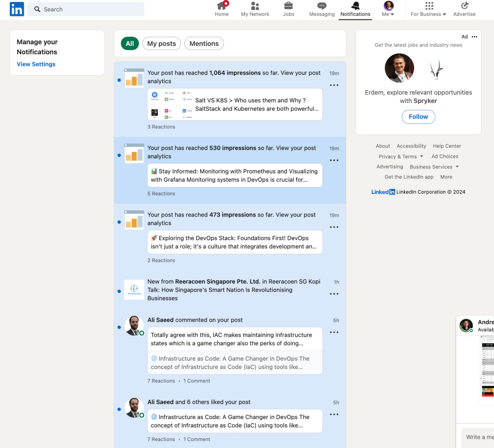Click '7 Reactions' under Ali Saeed liked notification
Image resolution: width=494 pixels, height=448 pixels.
[x=161, y=439]
